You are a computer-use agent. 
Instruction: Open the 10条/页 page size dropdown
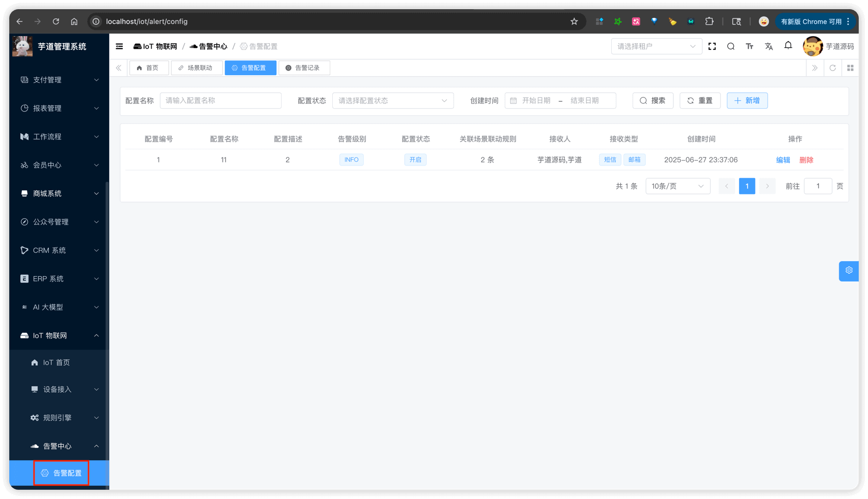678,186
